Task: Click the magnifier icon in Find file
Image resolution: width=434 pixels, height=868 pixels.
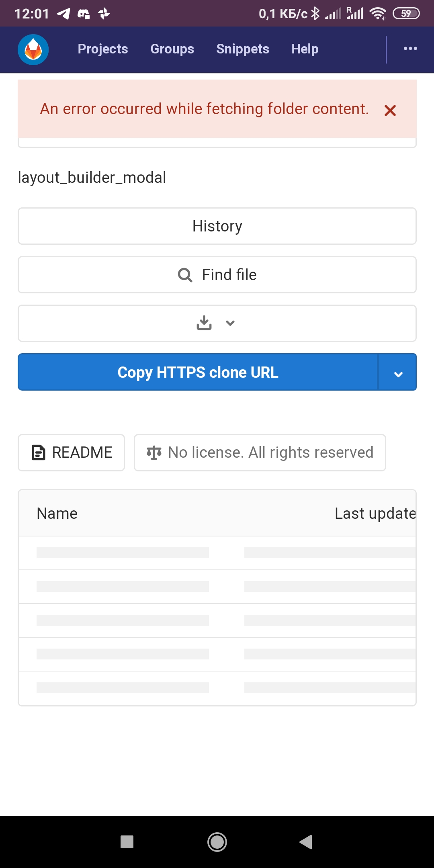Action: tap(185, 275)
